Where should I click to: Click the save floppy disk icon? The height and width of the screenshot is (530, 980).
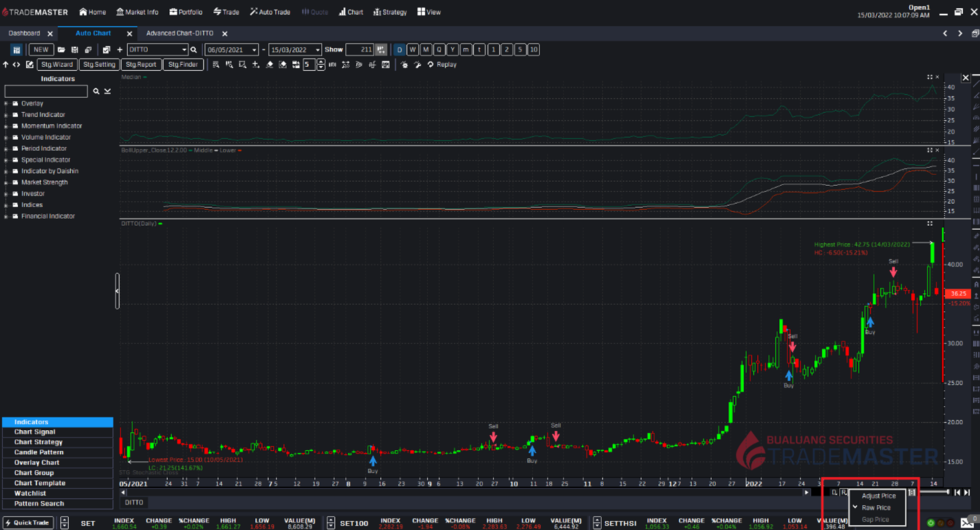(74, 50)
